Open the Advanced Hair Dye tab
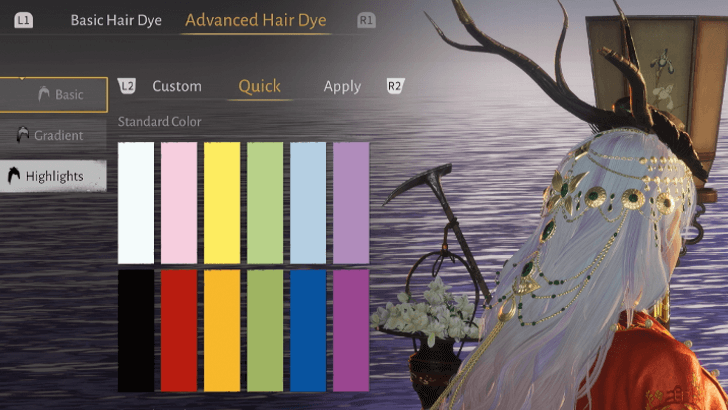Screen dimensions: 728x410 point(256,20)
